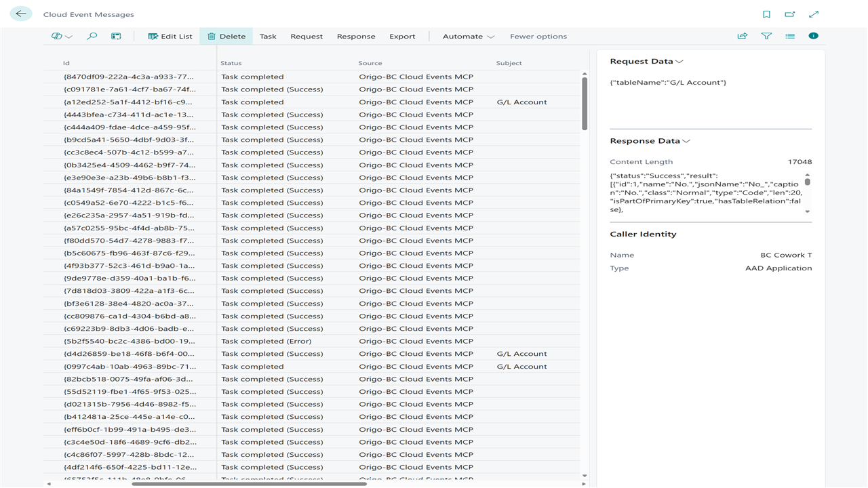This screenshot has height=488, width=868.
Task: Open the Response menu
Action: [356, 37]
